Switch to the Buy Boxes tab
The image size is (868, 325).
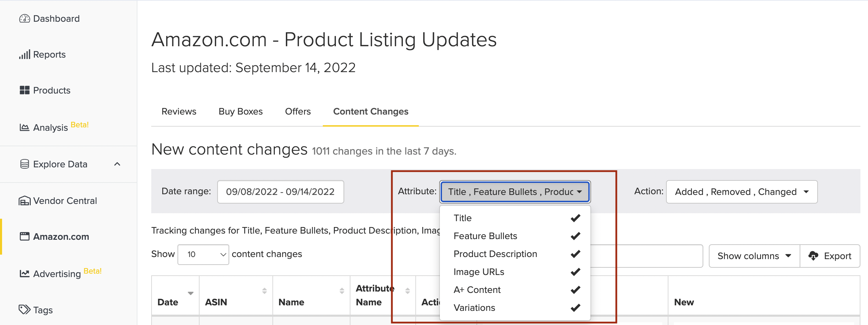(x=241, y=111)
